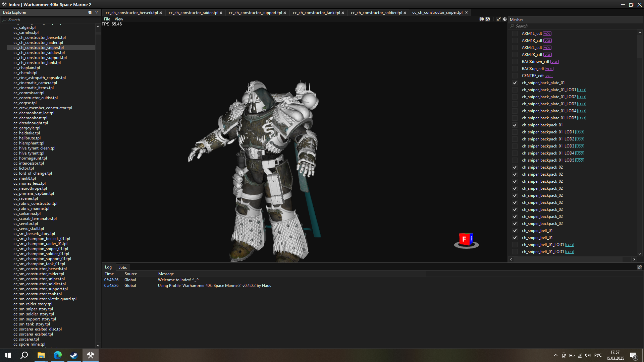644x362 pixels.
Task: Open cc_calgar.tpl in Data Explorer
Action: (24, 27)
